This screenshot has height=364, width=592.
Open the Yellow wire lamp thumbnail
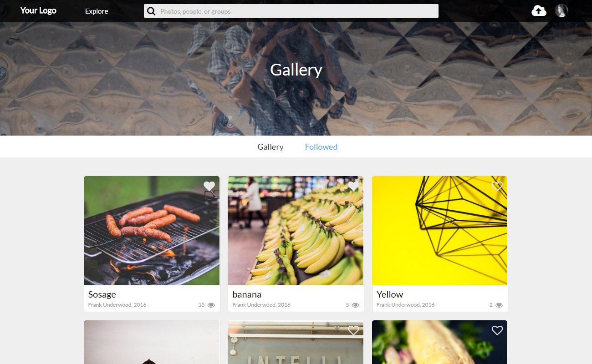pos(440,231)
